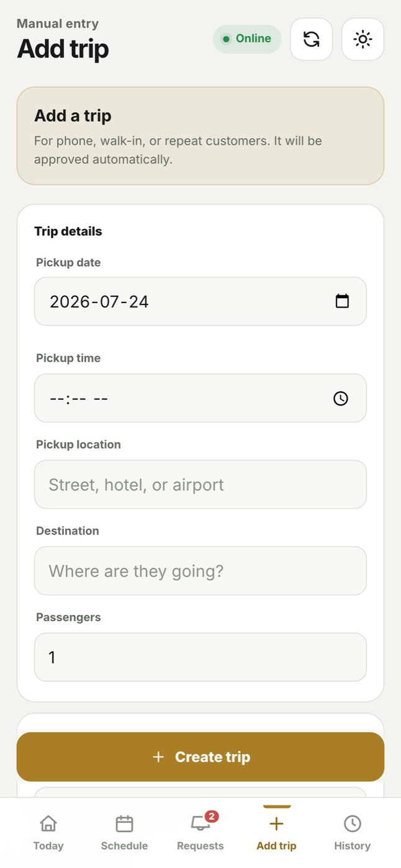This screenshot has width=401, height=868.
Task: Select the Add trip plus icon
Action: point(277,823)
